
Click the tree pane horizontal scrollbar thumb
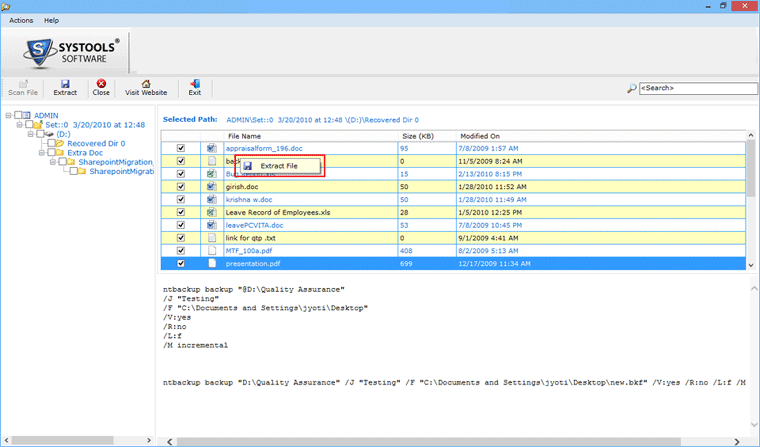[63, 440]
